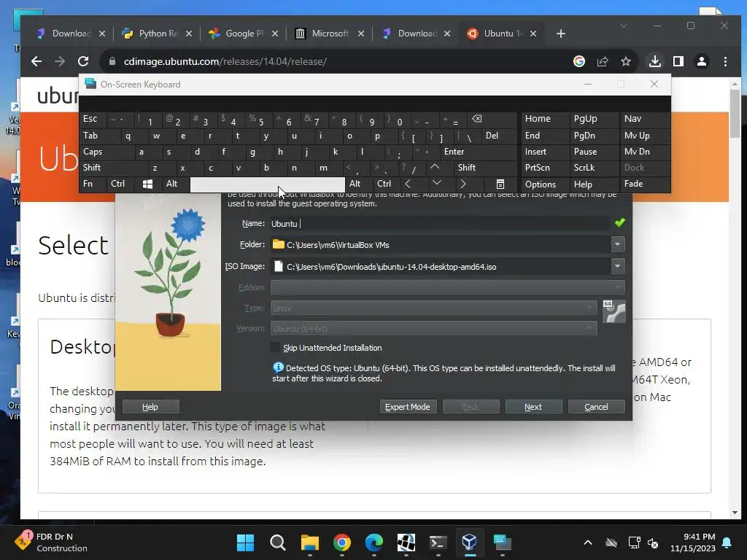Open File Explorer from taskbar
Image resolution: width=747 pixels, height=560 pixels.
pos(309,542)
